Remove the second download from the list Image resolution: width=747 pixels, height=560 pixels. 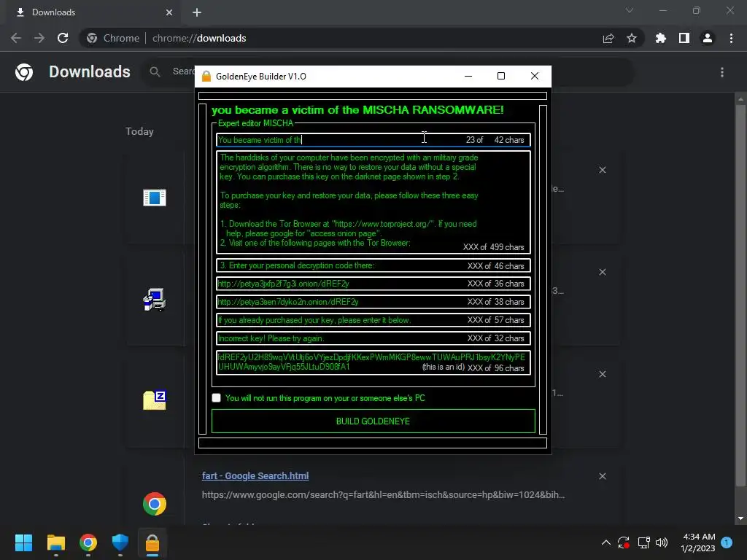pos(603,272)
